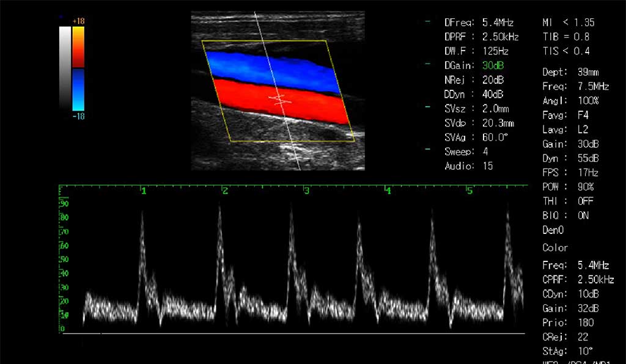Click the red-orange color velocity scale bar
This screenshot has width=626, height=364.
[78, 47]
